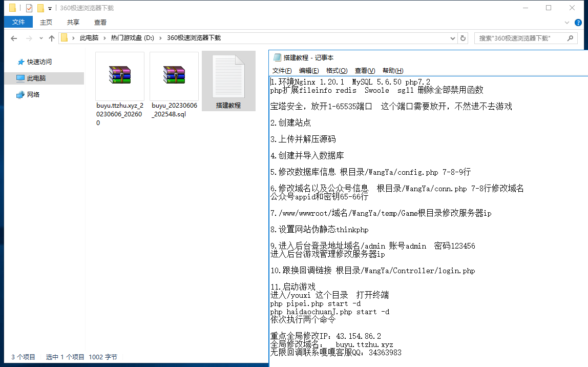Image resolution: width=588 pixels, height=367 pixels.
Task: Open Notepad's 格式(O) menu
Action: 337,71
